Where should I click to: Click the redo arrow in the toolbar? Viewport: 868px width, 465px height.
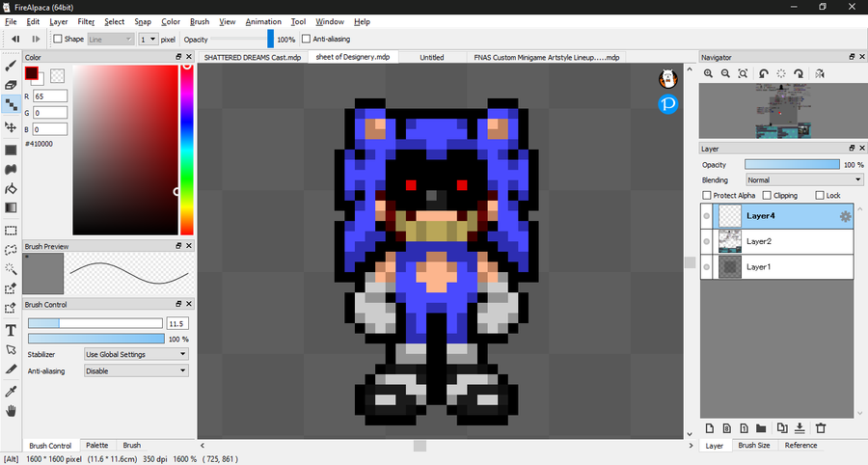click(36, 39)
